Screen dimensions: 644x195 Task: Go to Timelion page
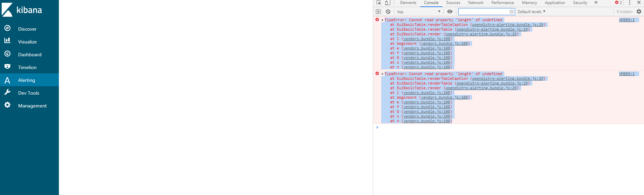(27, 67)
